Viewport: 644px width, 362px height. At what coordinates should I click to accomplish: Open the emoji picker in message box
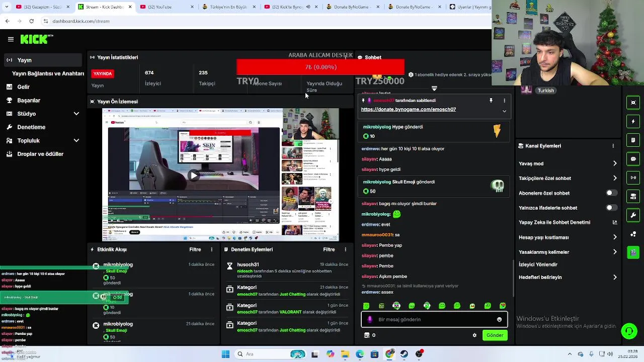pos(499,319)
